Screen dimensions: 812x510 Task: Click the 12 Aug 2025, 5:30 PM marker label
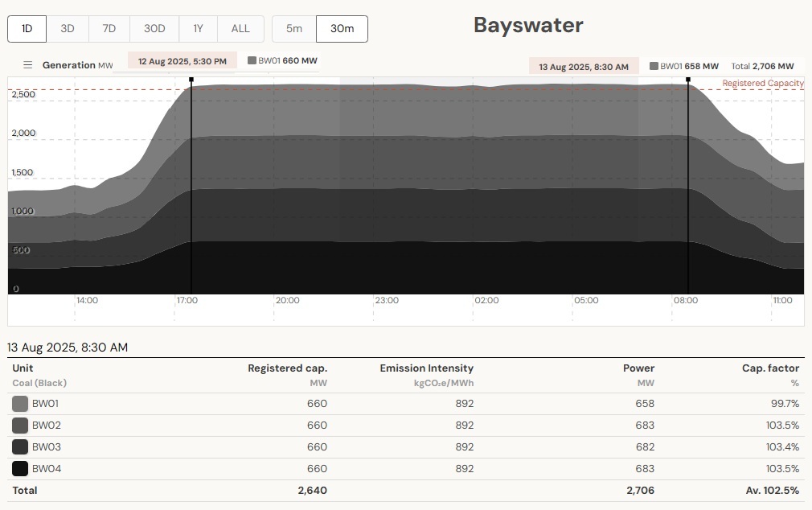click(182, 61)
